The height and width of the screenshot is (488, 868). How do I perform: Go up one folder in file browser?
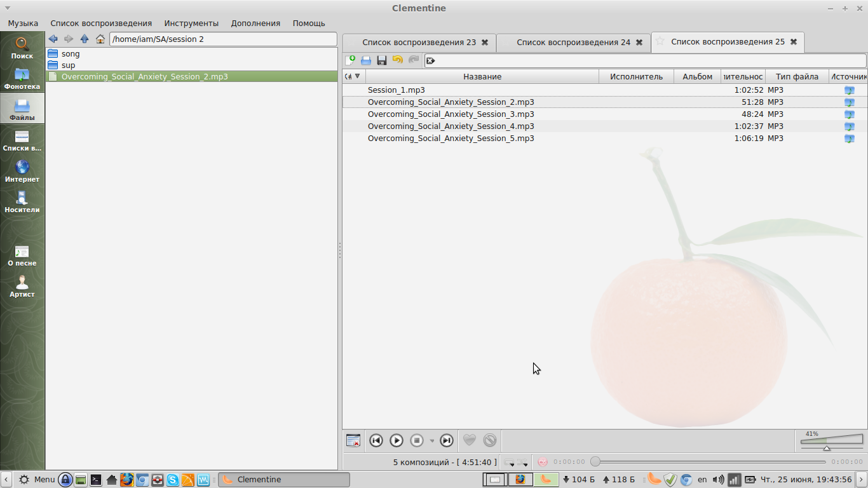coord(85,39)
